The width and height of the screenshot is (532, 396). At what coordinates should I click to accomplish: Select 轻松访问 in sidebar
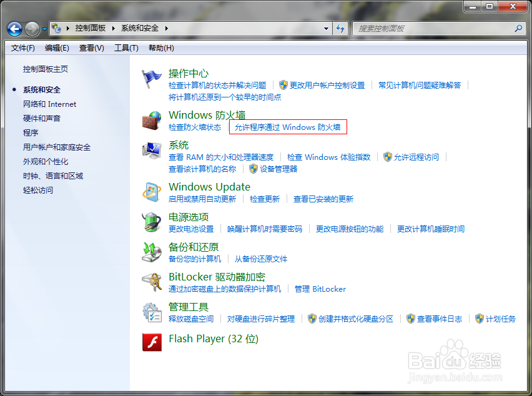click(x=38, y=190)
